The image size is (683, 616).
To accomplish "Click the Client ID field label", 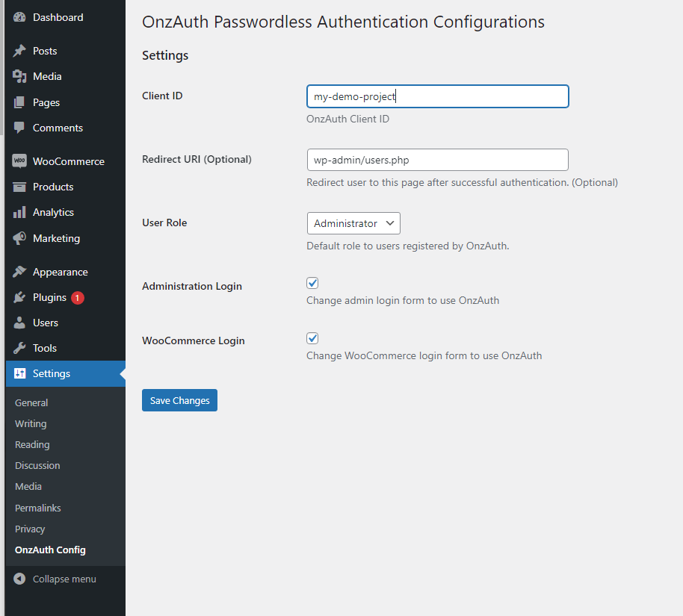I will (x=162, y=96).
